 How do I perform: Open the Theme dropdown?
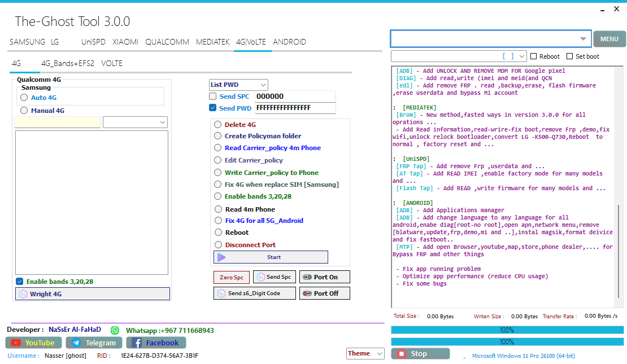tap(365, 353)
